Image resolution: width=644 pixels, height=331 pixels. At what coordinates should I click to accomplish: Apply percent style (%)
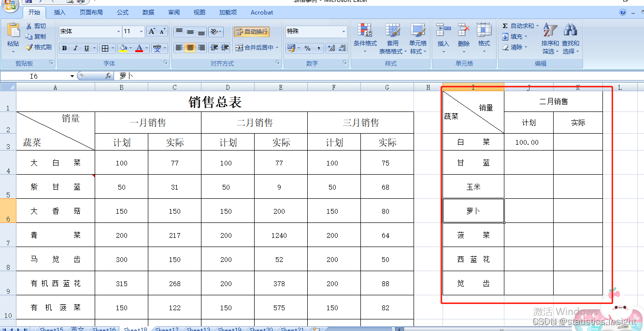pyautogui.click(x=307, y=48)
